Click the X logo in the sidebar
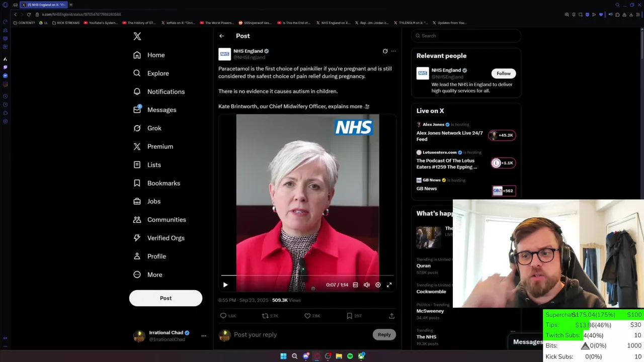Screen dimensions: 644x362 (137, 36)
